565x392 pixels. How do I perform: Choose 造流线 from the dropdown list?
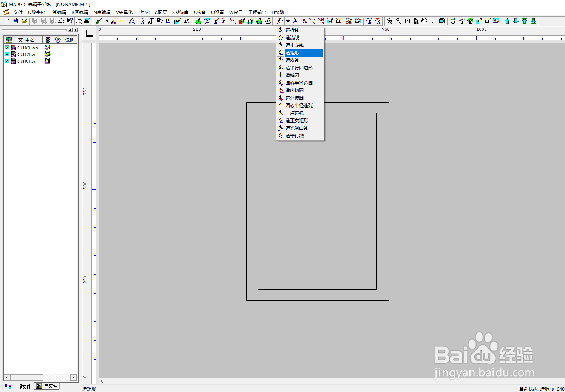coord(300,37)
